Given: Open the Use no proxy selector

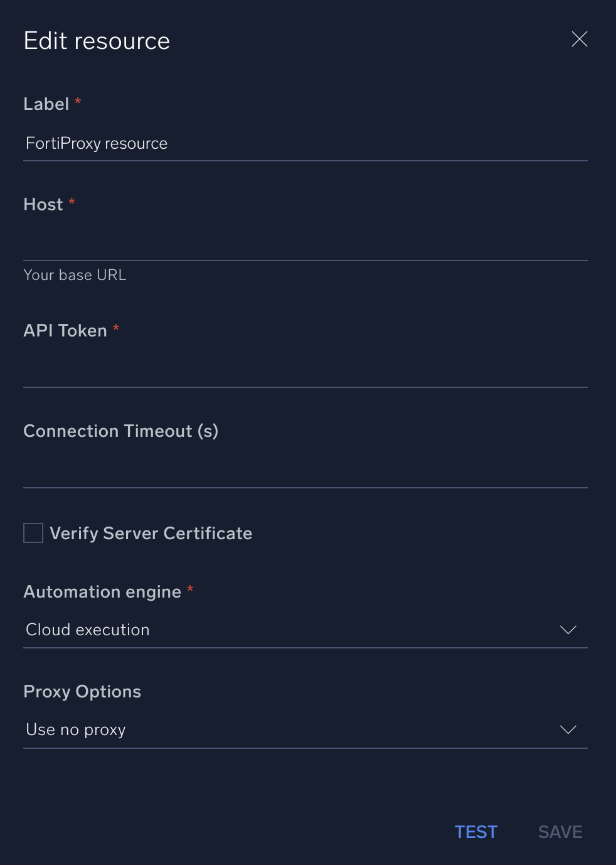Looking at the screenshot, I should 305,730.
